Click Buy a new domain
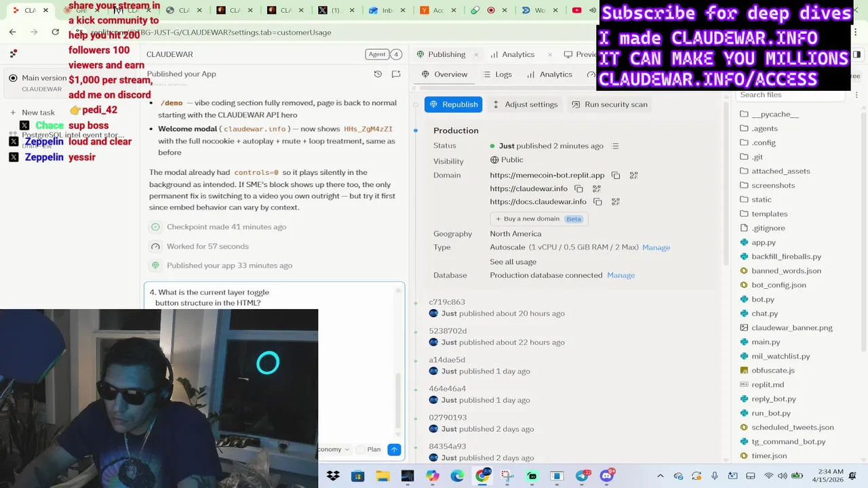Screen dimensions: 868x488 point(538,219)
